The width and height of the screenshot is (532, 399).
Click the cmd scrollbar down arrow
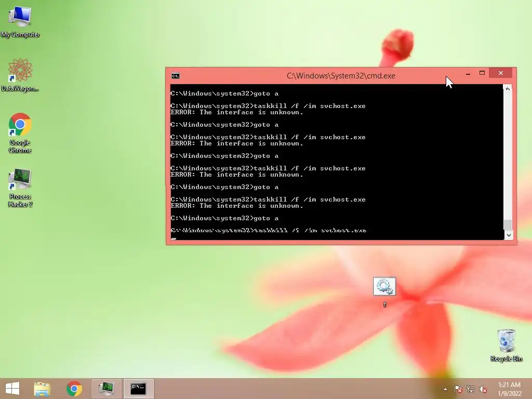[508, 235]
